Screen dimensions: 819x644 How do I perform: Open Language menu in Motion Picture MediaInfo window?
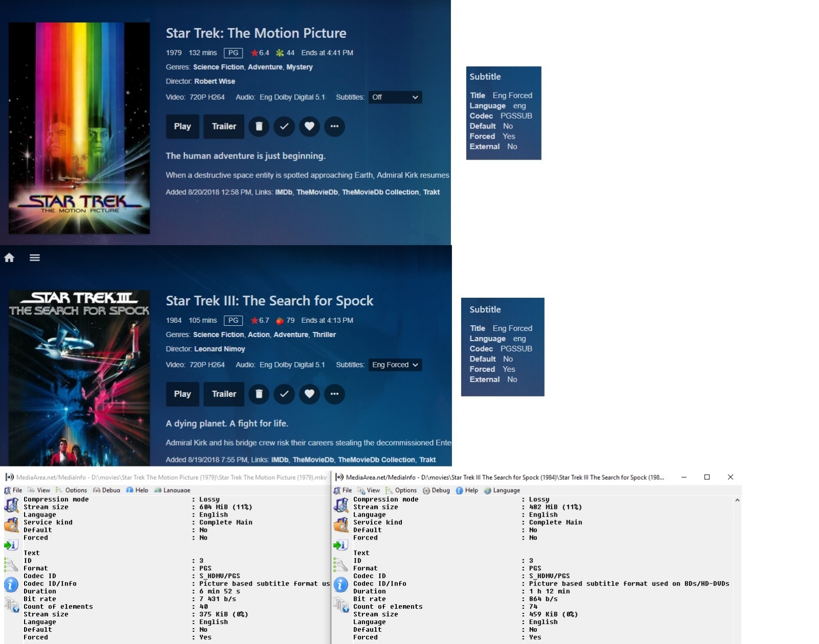pos(173,490)
